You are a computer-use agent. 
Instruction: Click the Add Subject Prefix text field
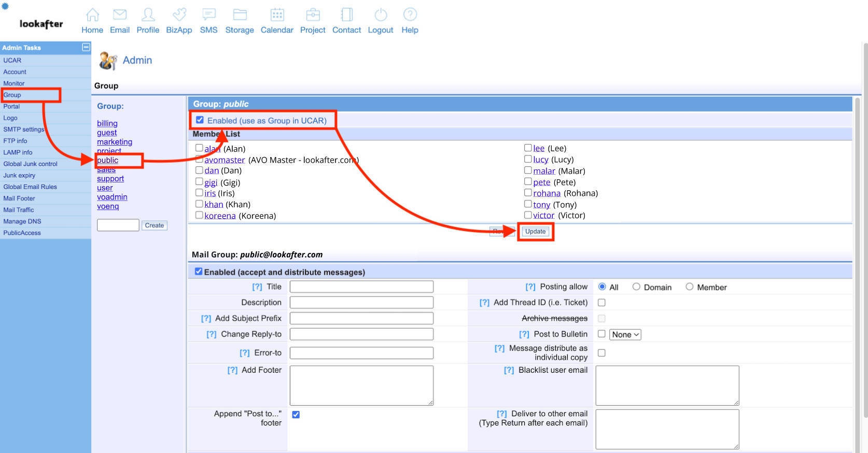point(361,318)
